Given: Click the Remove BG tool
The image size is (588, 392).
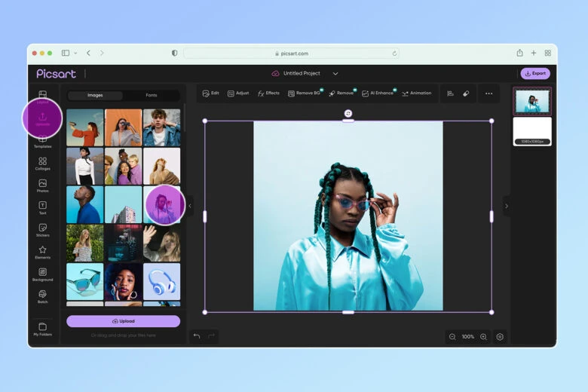Looking at the screenshot, I should (x=305, y=93).
